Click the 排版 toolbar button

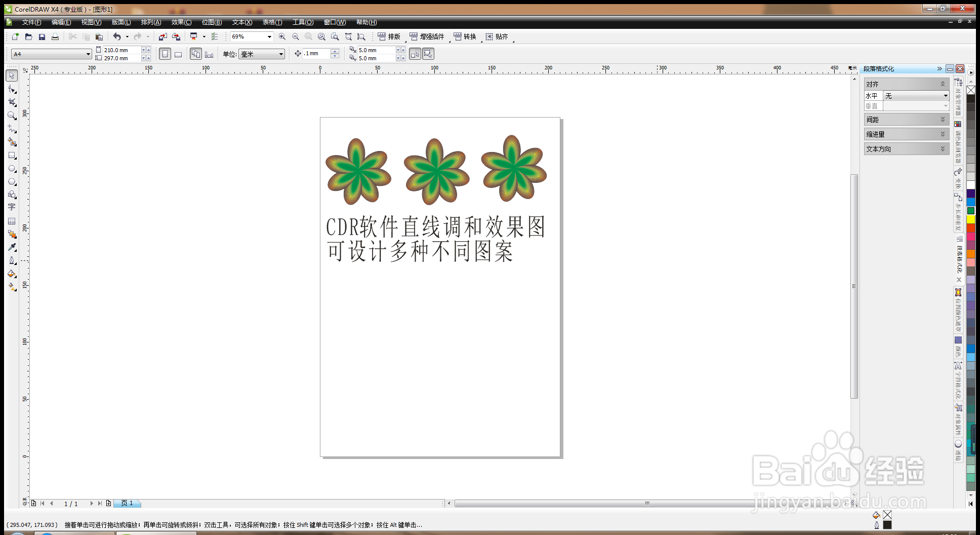click(389, 36)
